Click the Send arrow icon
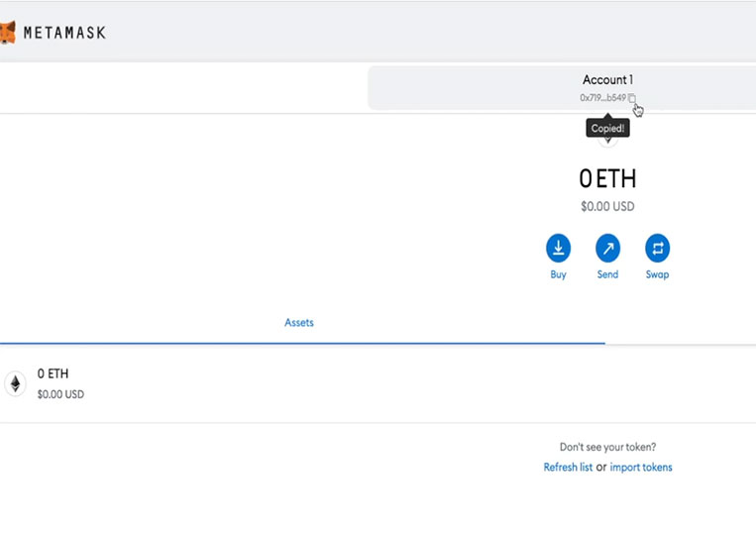The height and width of the screenshot is (536, 756). [x=607, y=248]
